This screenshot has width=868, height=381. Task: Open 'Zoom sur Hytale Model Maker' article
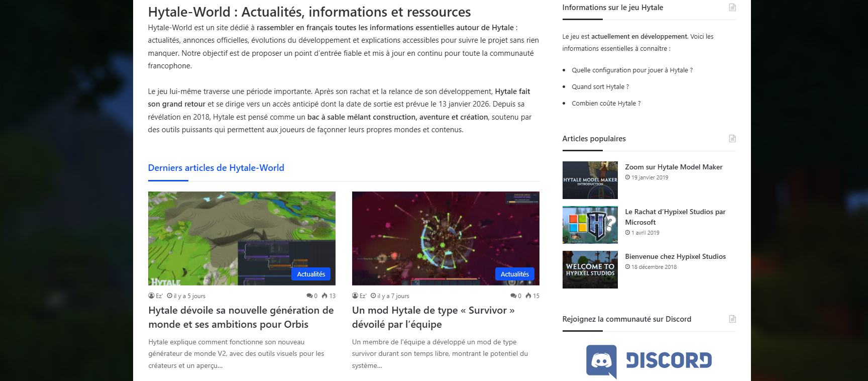[x=673, y=167]
